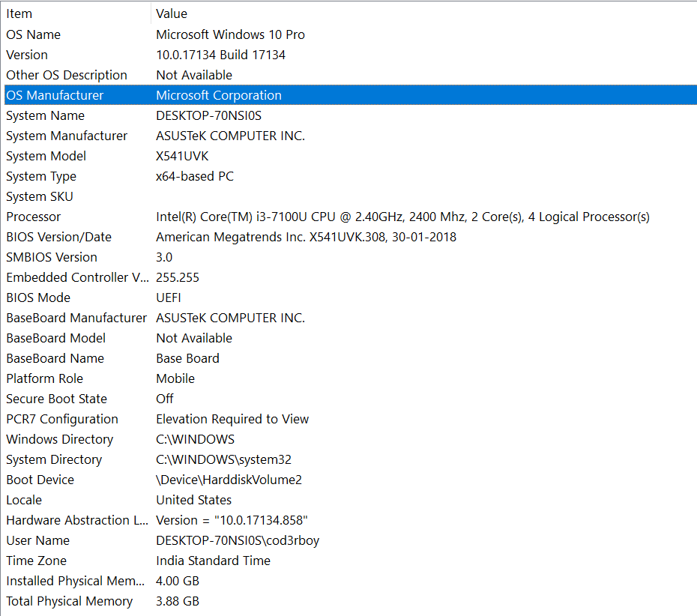Click the Mobile value

click(175, 378)
